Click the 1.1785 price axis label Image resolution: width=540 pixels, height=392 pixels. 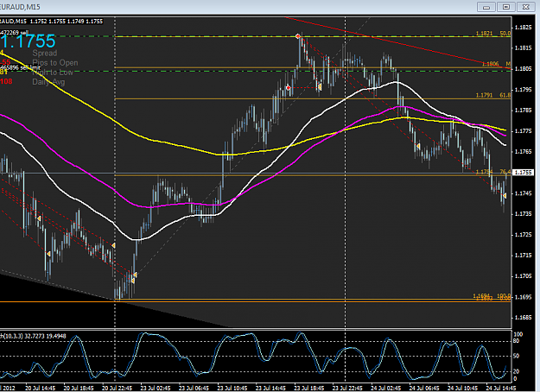523,111
